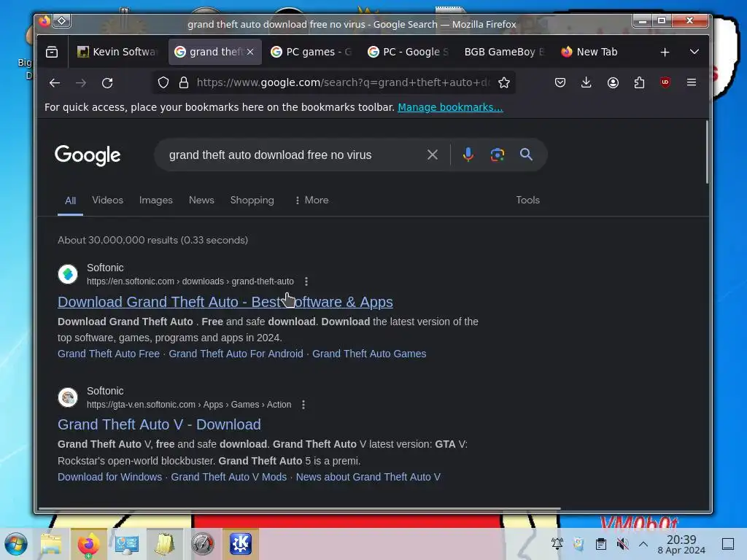Viewport: 747px width, 560px height.
Task: Click the horizontal page scrollbar
Action: click(x=299, y=509)
